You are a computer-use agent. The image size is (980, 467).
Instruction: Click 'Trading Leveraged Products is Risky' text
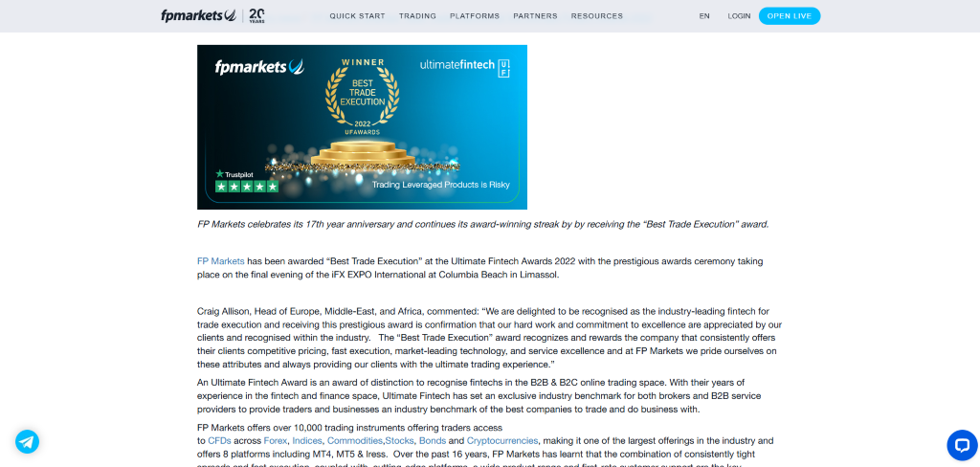[440, 185]
